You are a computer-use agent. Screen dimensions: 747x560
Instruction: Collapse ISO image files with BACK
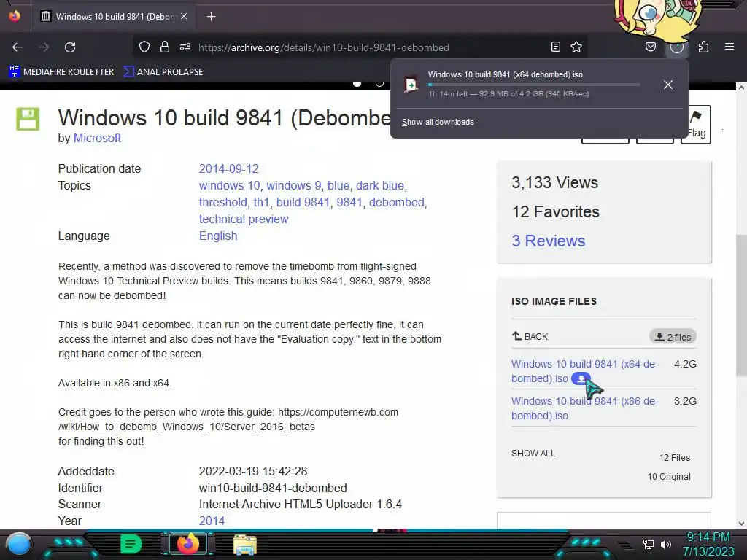(x=530, y=336)
